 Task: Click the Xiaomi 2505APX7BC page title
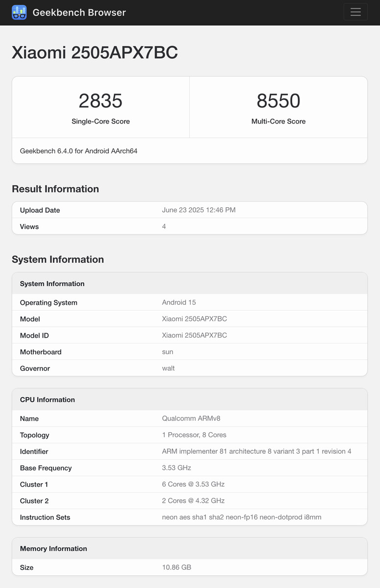(95, 52)
